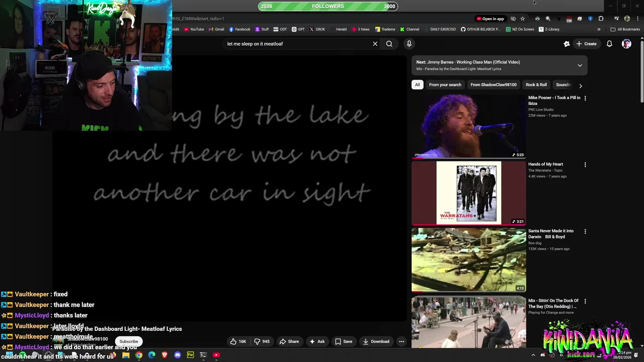
Task: Open Z-Library bookmark
Action: tap(549, 29)
